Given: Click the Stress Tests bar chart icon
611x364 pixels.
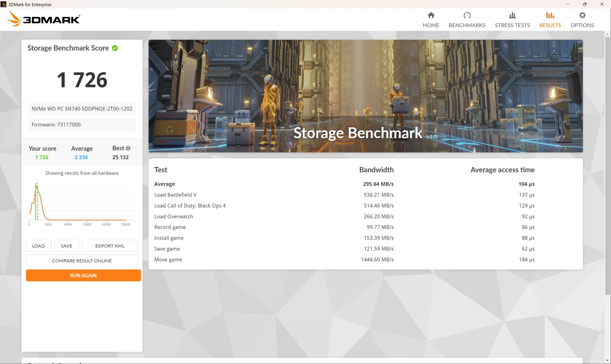Looking at the screenshot, I should tap(512, 15).
